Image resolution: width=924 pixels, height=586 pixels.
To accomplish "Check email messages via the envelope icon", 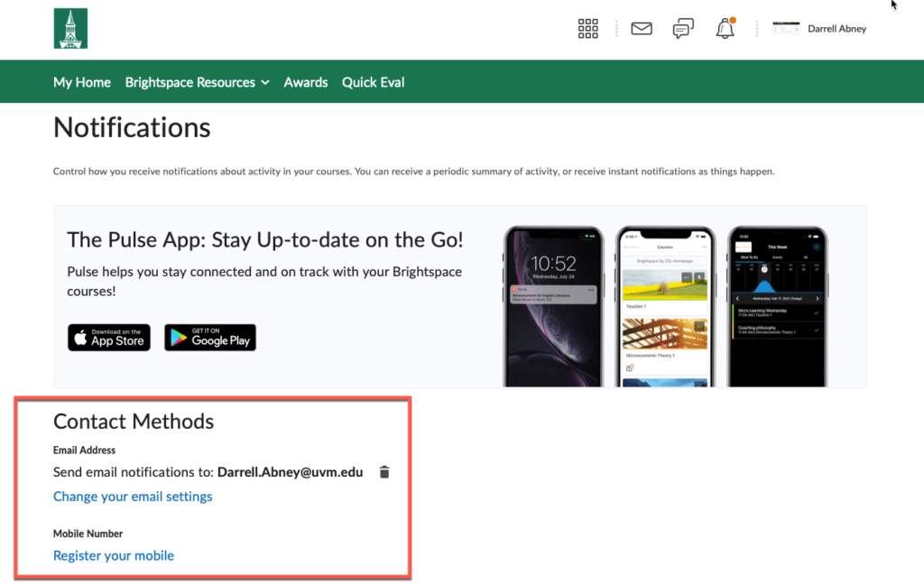I will tap(641, 28).
